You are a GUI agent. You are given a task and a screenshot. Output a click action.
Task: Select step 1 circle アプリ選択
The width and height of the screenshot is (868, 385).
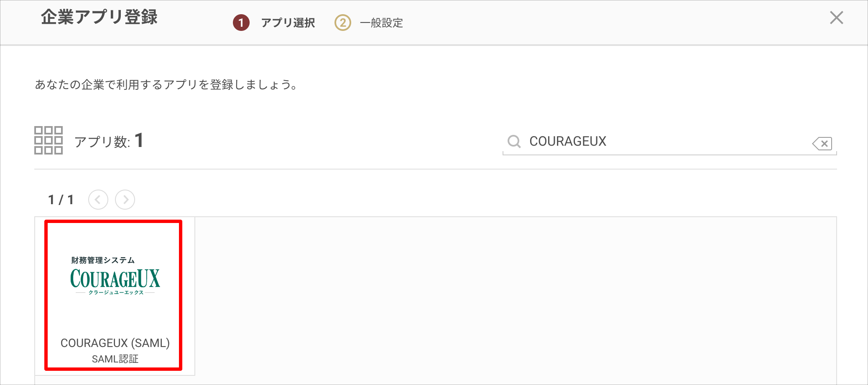click(241, 23)
